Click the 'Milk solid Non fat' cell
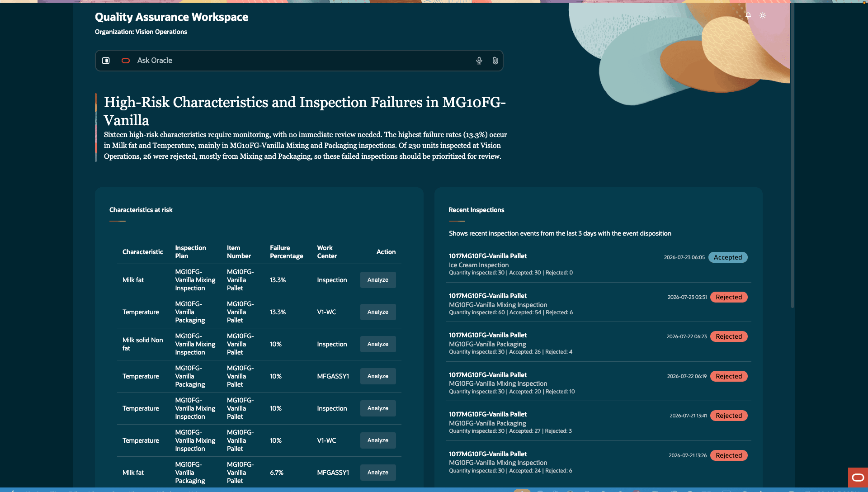Screen dimensions: 868x492 pyautogui.click(x=143, y=344)
